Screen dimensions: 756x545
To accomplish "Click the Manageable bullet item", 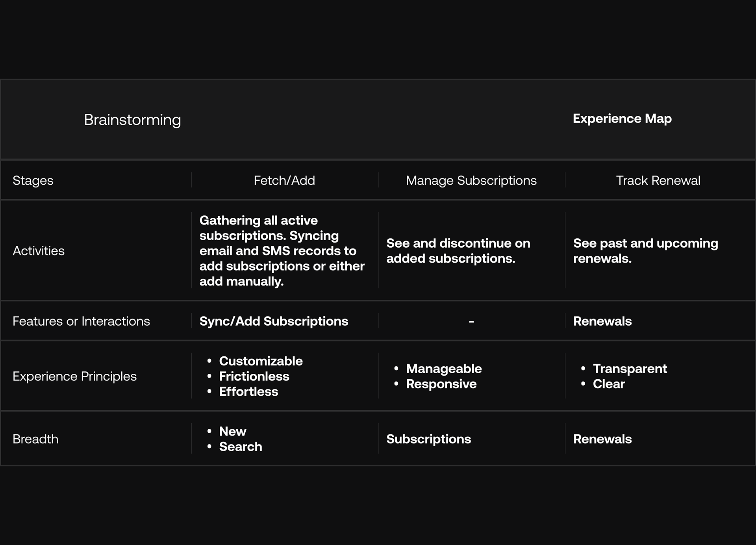I will click(x=444, y=369).
